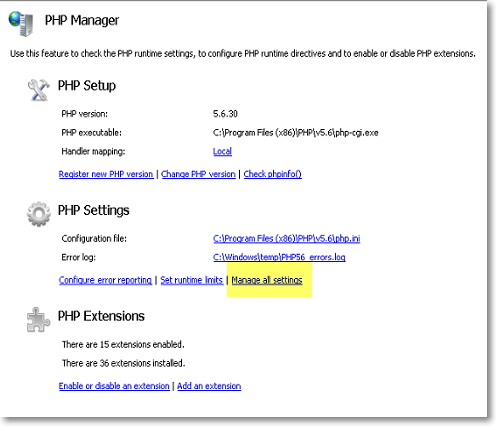Viewport: 496px width, 426px height.
Task: Click the PHP Manager page title
Action: pyautogui.click(x=82, y=21)
